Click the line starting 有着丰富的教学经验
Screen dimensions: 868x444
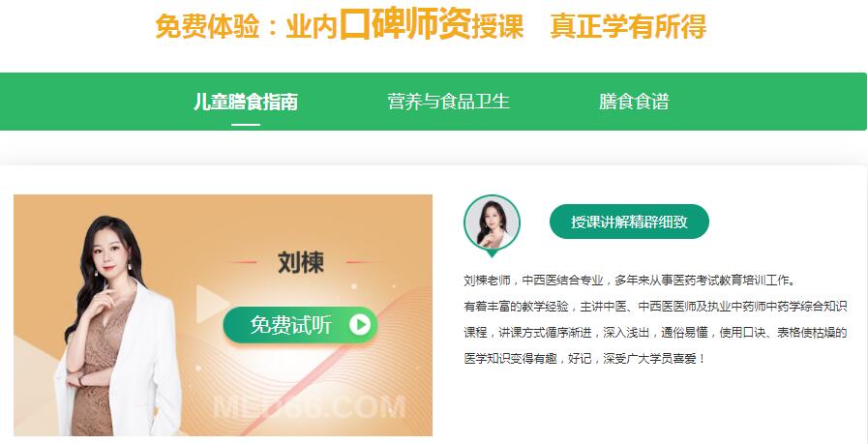point(655,306)
